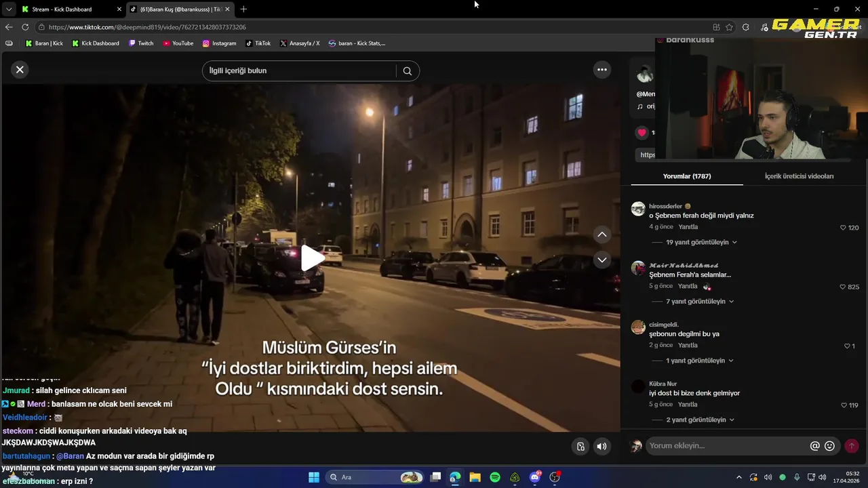
Task: Open Spotify from the taskbar
Action: tap(495, 477)
